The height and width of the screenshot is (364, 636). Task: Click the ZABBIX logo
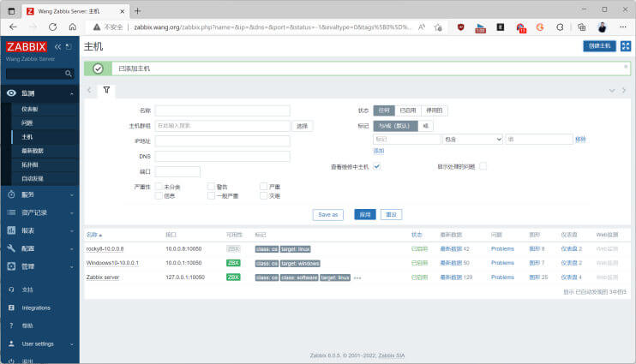(x=27, y=46)
